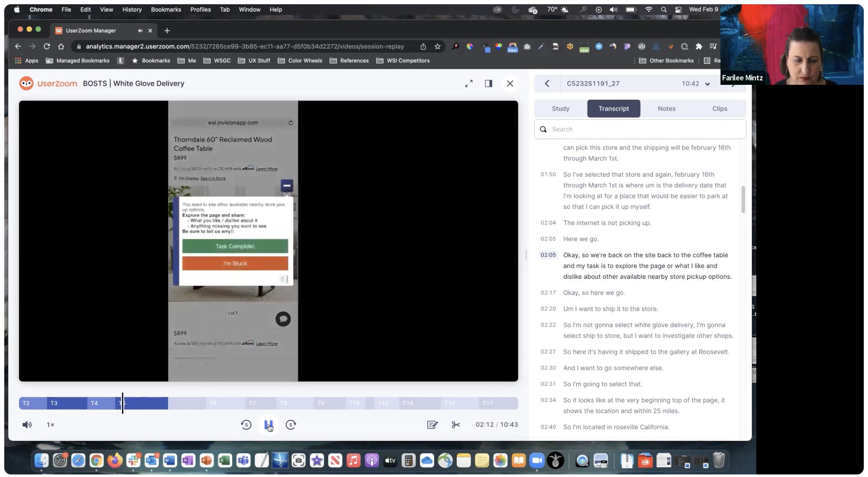Jump to the T9 task marker on the timeline
This screenshot has height=477, width=868.
[x=321, y=403]
